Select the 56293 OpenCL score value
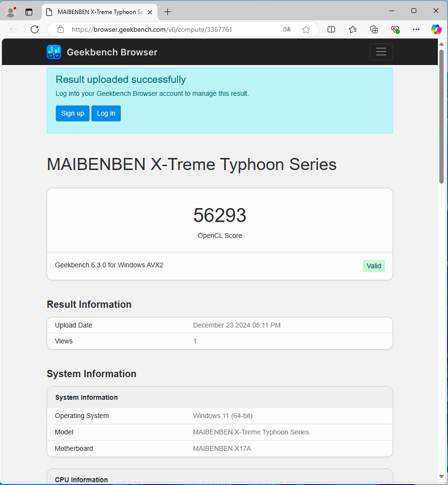Viewport: 448px width, 485px height. pos(220,215)
